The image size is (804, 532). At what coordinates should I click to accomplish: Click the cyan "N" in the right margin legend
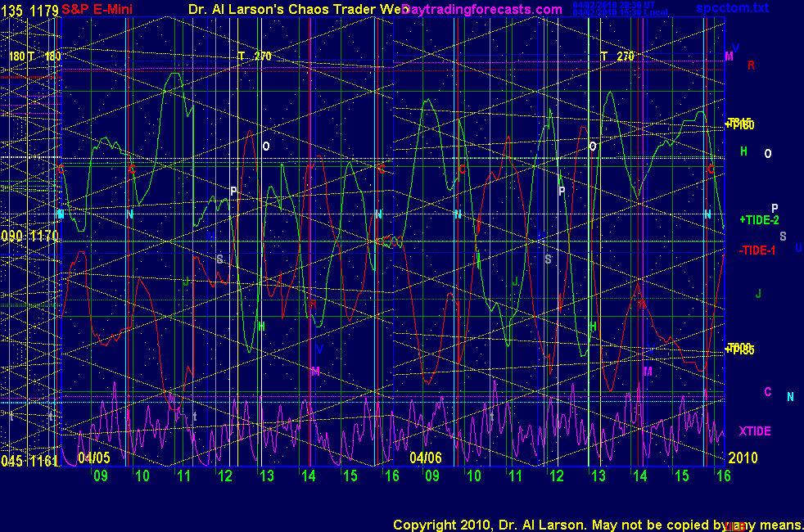[x=790, y=396]
